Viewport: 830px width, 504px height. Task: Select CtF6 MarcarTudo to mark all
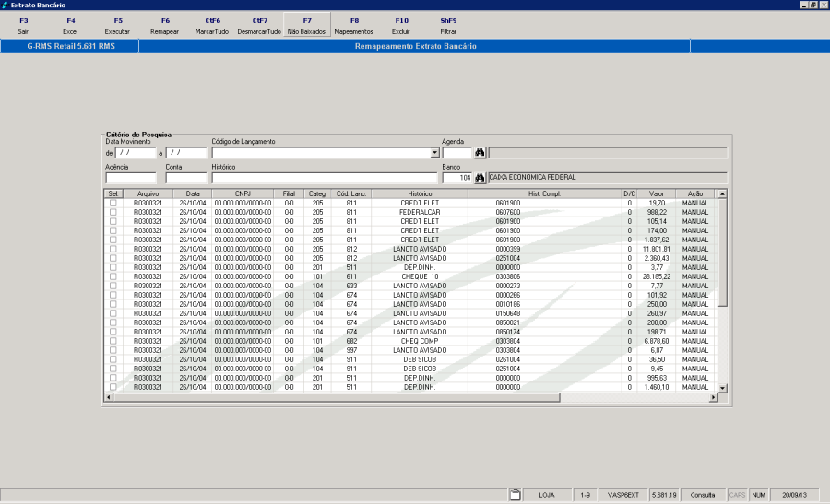(x=212, y=26)
